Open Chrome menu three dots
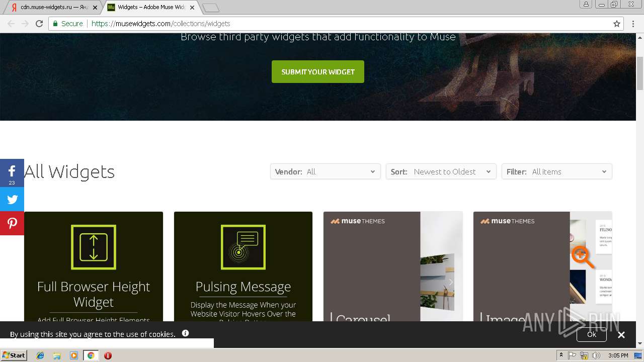644x362 pixels. click(x=633, y=24)
